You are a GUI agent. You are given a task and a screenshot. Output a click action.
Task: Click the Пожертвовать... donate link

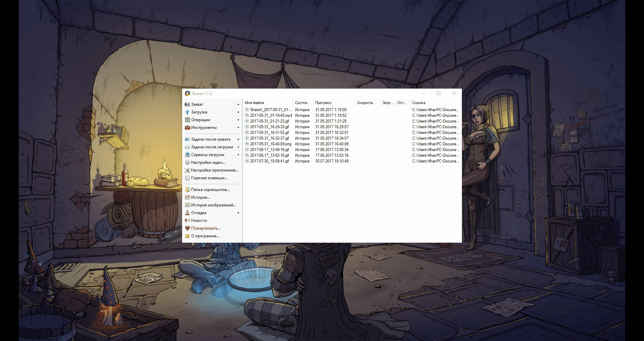pos(212,228)
